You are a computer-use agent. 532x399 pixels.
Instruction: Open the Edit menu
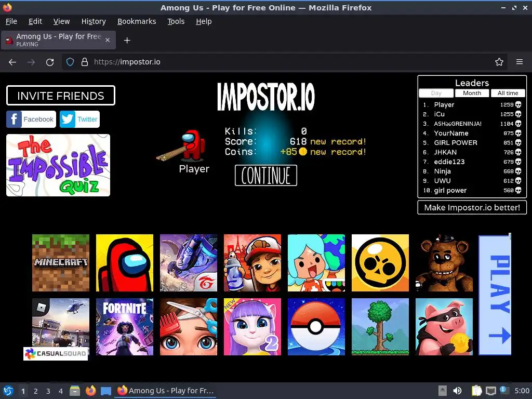(x=35, y=21)
